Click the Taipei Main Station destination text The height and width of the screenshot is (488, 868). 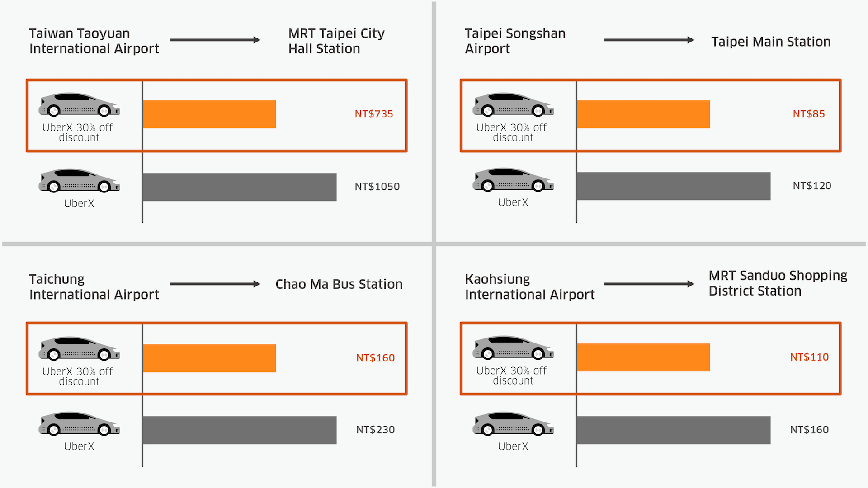tap(771, 42)
